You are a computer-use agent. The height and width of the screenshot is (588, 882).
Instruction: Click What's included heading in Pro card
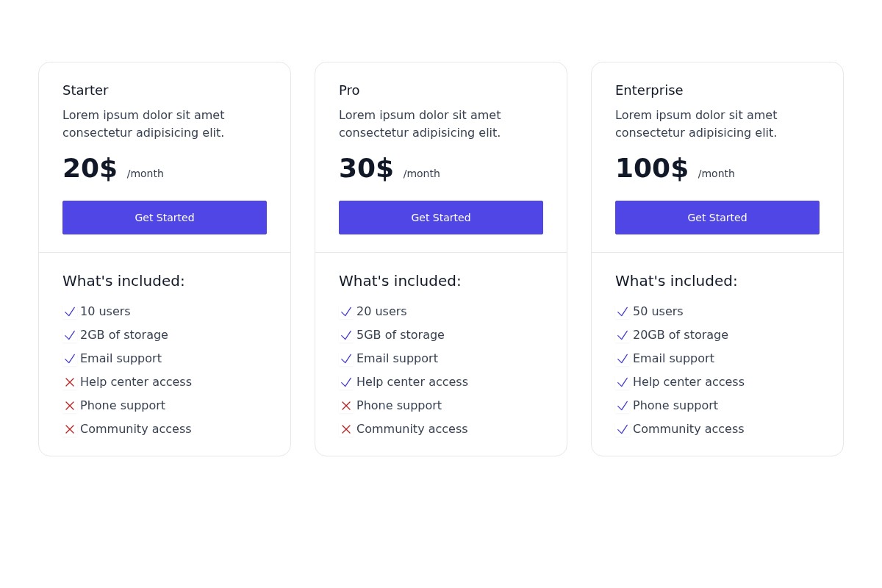tap(400, 281)
